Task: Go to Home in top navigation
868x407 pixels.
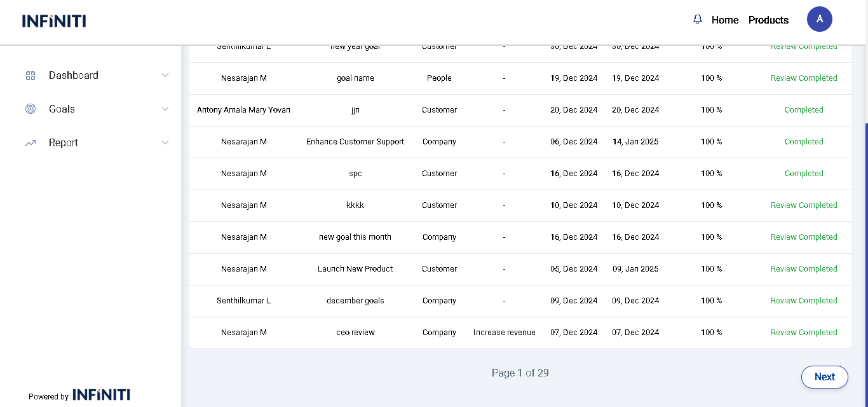Action: point(724,20)
